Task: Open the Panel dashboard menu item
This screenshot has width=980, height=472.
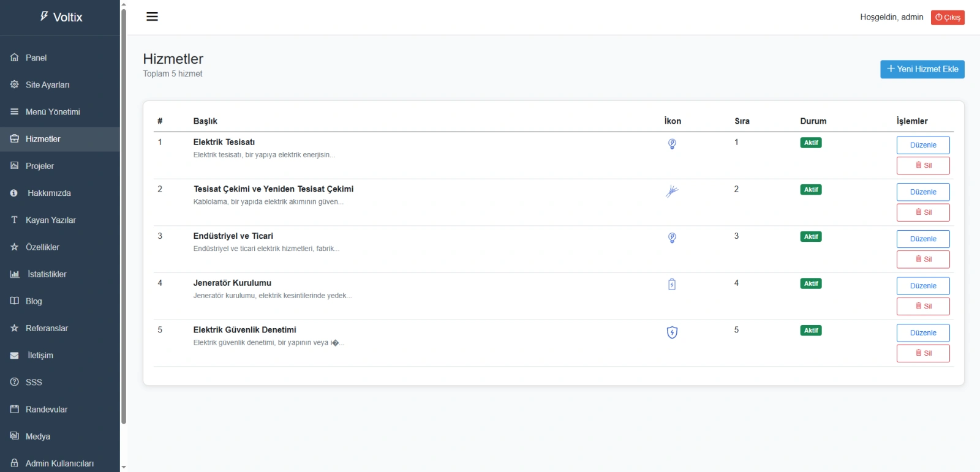Action: click(x=36, y=58)
